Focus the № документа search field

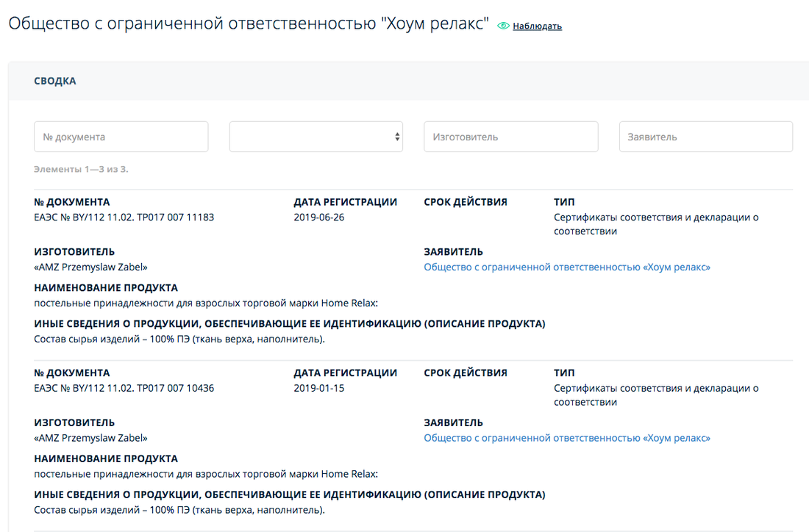tap(121, 137)
